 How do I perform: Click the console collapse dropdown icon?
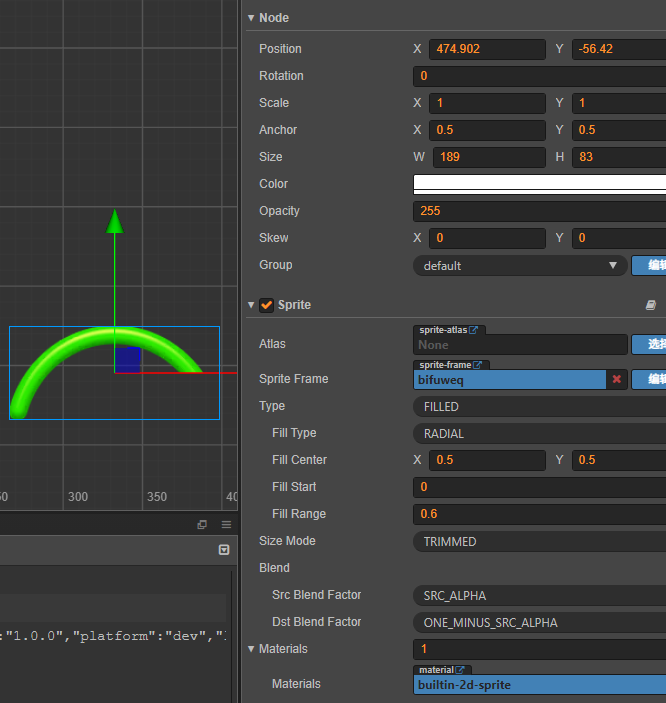point(224,550)
